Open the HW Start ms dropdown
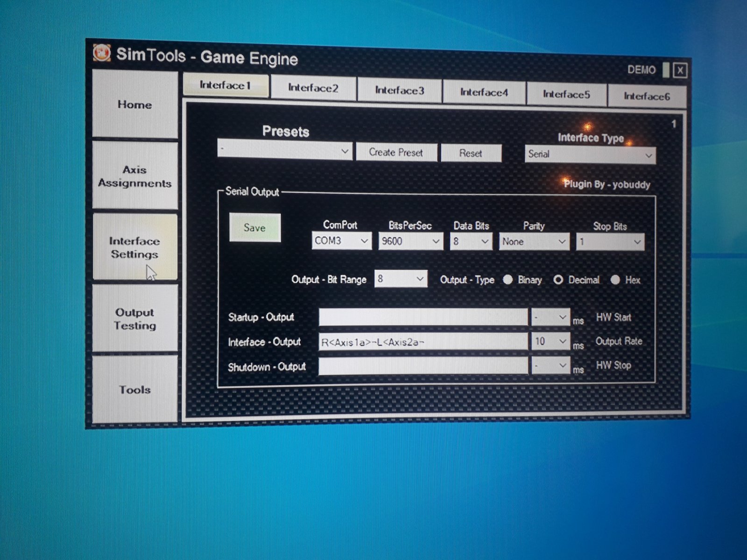The width and height of the screenshot is (747, 560). [x=550, y=317]
